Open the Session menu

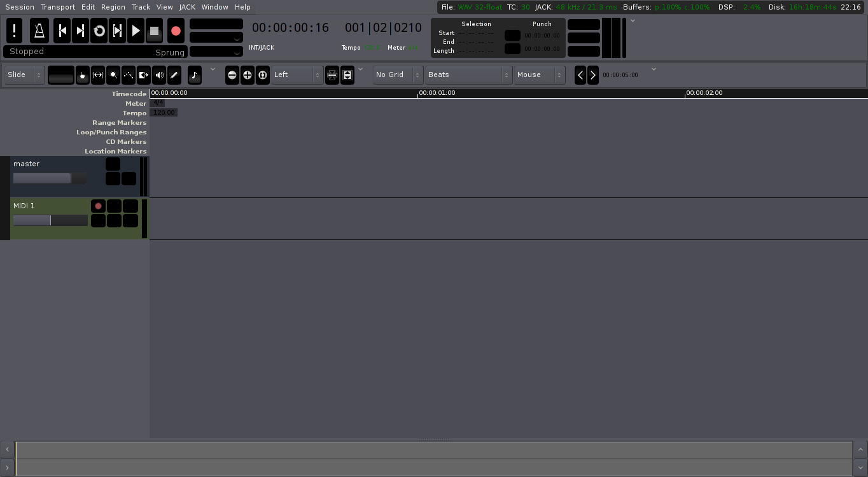pos(20,7)
